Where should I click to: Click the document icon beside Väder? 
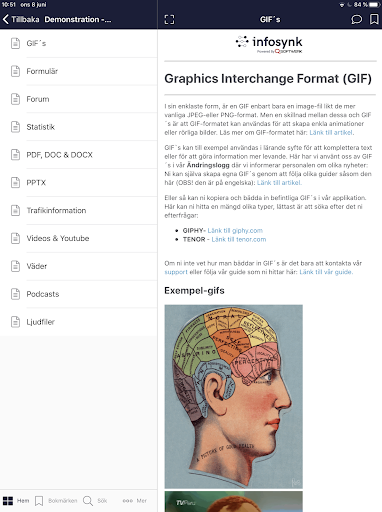point(15,266)
